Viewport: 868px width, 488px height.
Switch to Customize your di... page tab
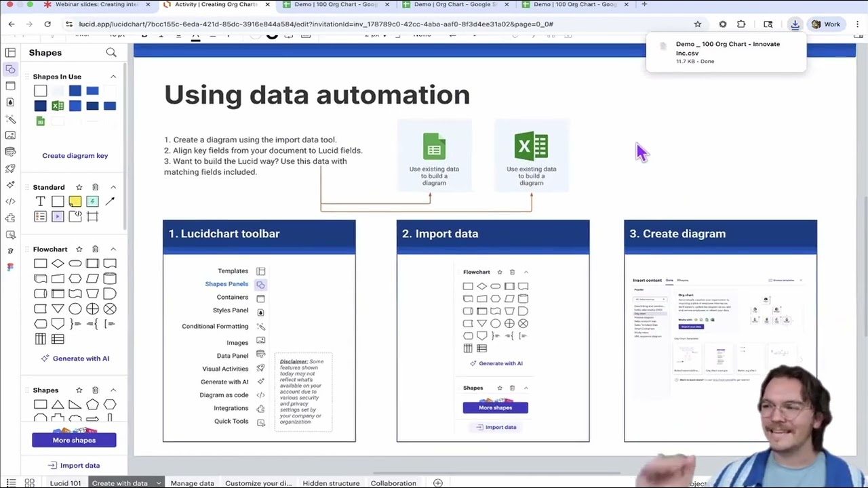click(x=258, y=483)
